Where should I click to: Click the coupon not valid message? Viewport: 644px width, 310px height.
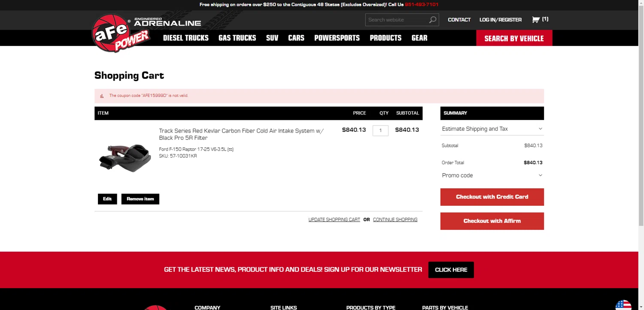click(149, 96)
